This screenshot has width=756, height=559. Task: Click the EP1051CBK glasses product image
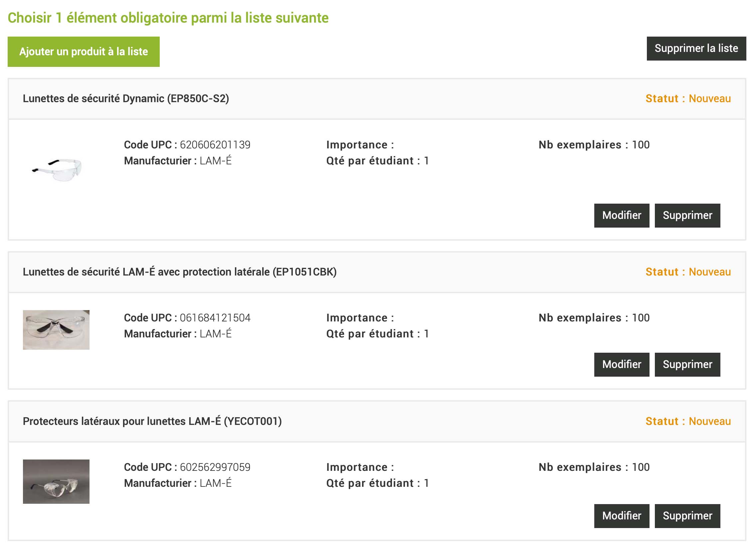(x=56, y=330)
